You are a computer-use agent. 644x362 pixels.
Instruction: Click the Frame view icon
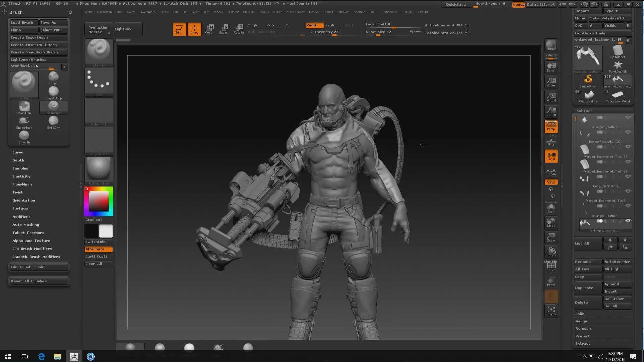[x=551, y=311]
